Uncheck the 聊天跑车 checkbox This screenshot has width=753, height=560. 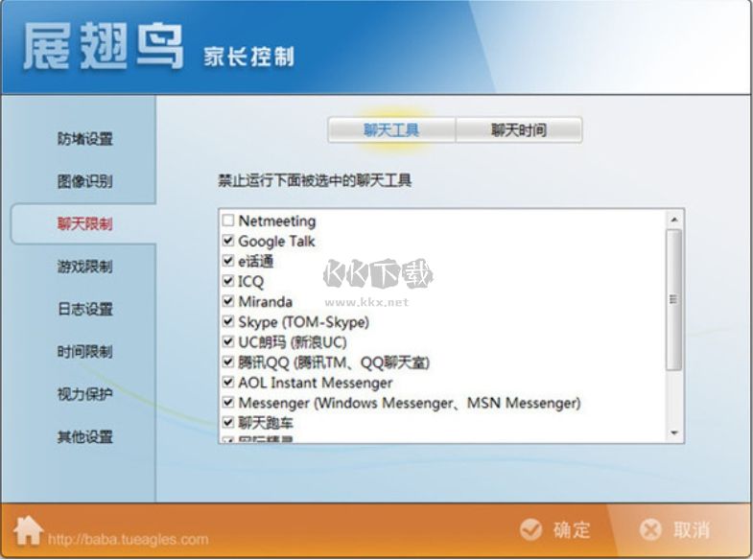coord(228,422)
